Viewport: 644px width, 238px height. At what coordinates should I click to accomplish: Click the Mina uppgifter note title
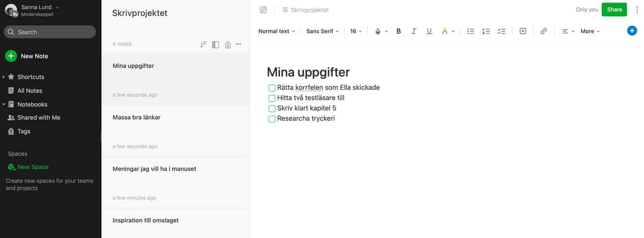(x=308, y=72)
